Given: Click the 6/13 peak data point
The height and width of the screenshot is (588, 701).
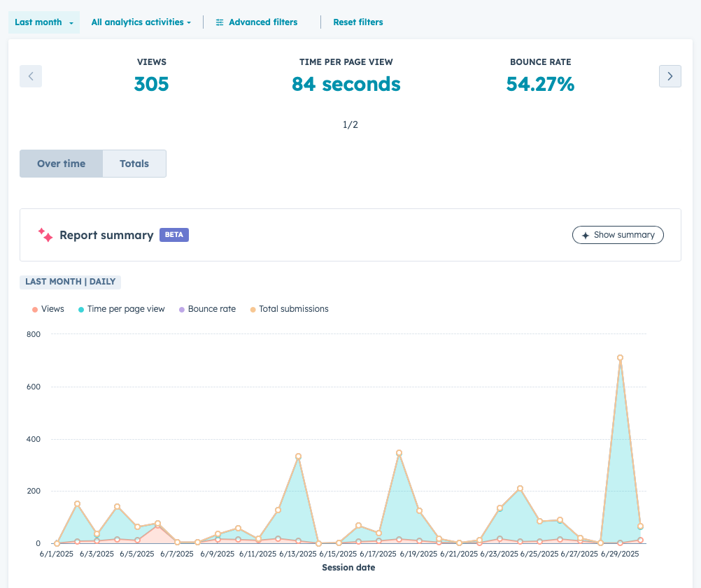Looking at the screenshot, I should tap(298, 457).
